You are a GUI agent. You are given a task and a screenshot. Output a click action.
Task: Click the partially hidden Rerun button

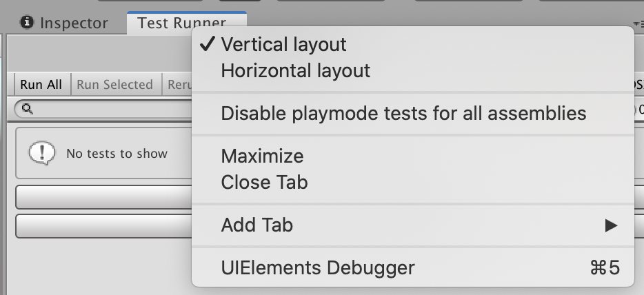177,85
